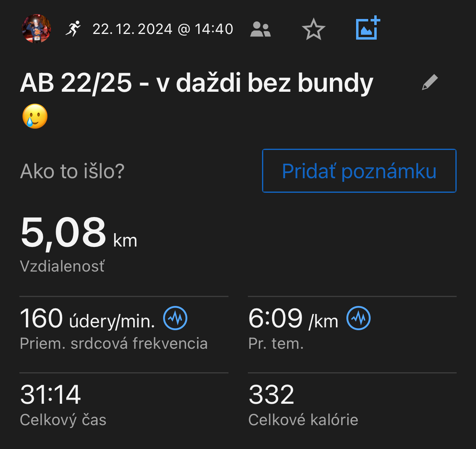Open the activity privacy people icon
476x449 pixels.
click(260, 29)
